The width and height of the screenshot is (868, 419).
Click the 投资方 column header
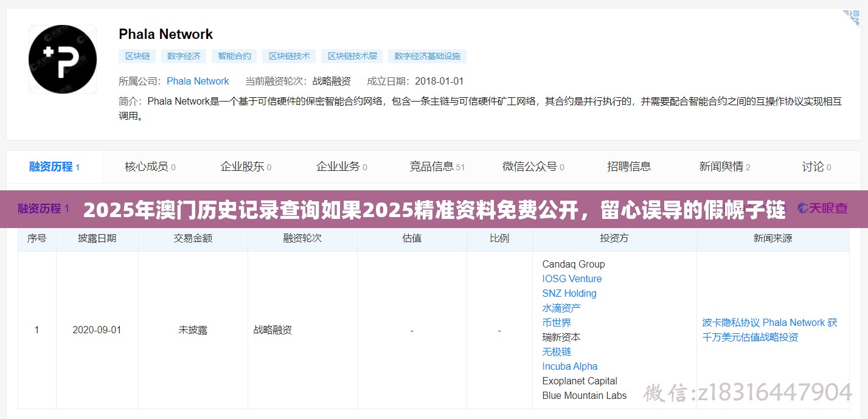coord(614,238)
